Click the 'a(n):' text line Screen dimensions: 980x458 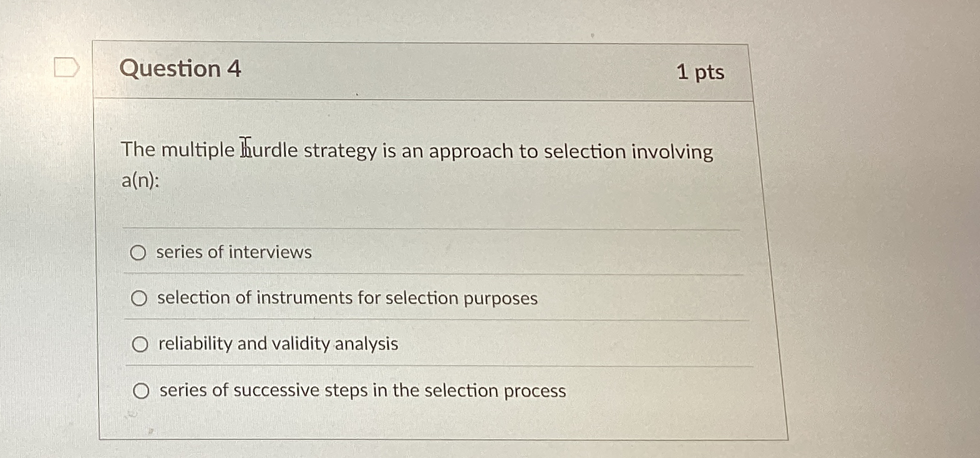140,181
